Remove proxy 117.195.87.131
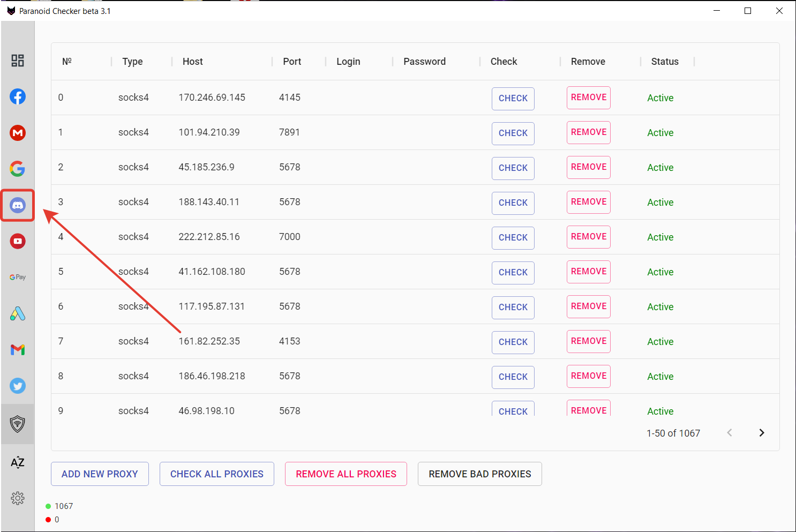 coord(589,306)
